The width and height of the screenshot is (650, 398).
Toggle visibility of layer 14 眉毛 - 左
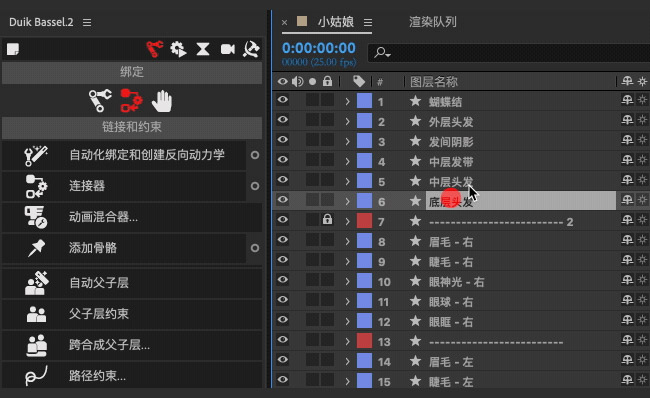pos(283,359)
